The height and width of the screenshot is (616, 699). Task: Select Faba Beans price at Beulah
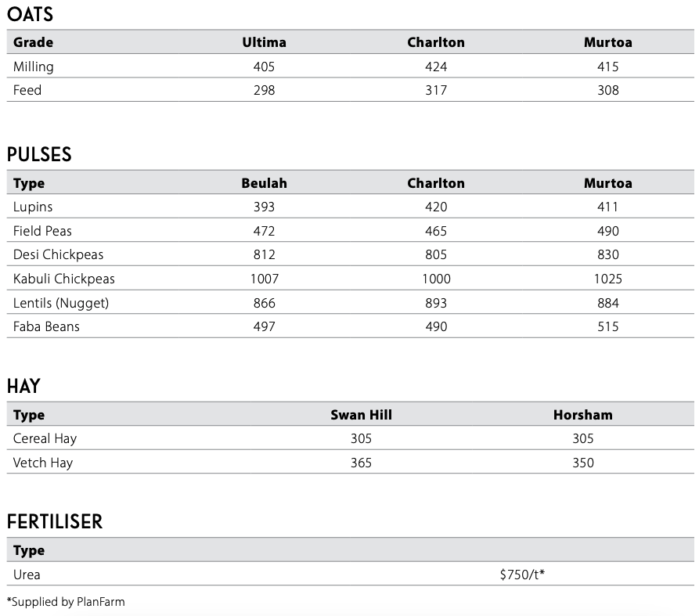264,326
